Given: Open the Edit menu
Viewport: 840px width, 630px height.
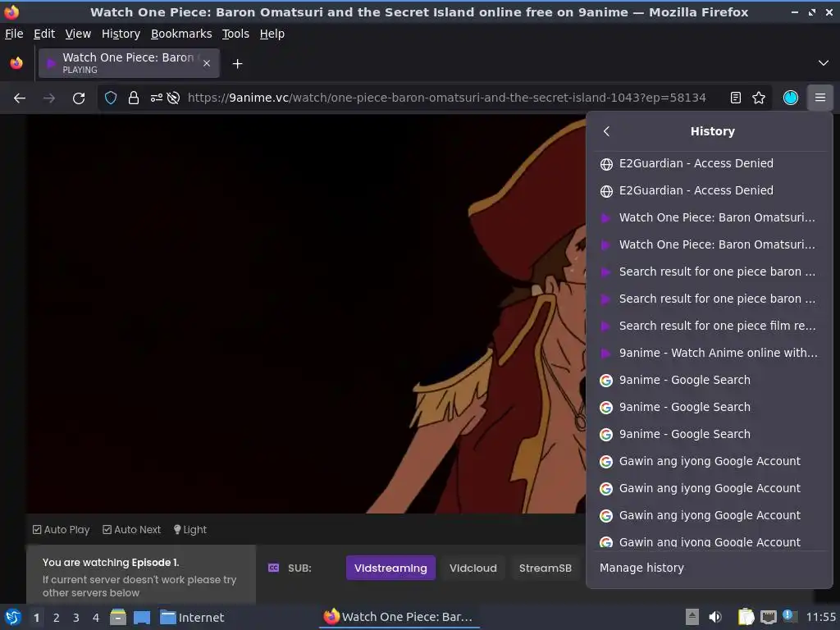Looking at the screenshot, I should (x=44, y=34).
